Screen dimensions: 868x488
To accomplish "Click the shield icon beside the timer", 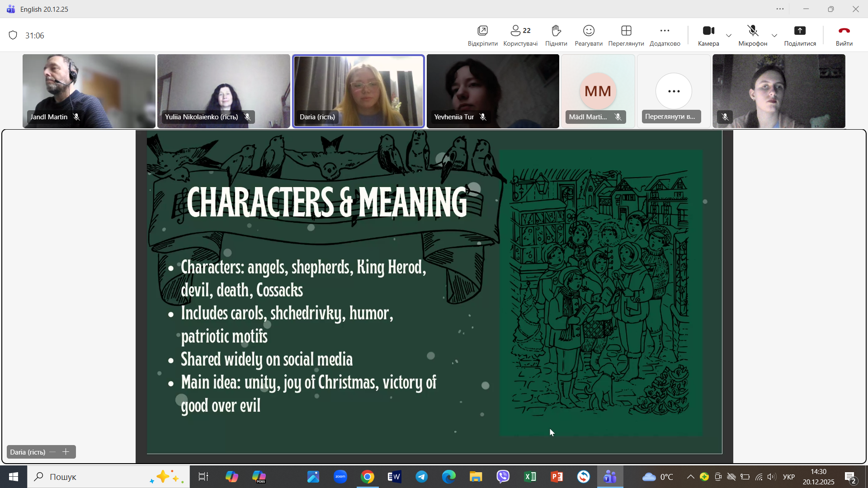I will click(x=13, y=35).
